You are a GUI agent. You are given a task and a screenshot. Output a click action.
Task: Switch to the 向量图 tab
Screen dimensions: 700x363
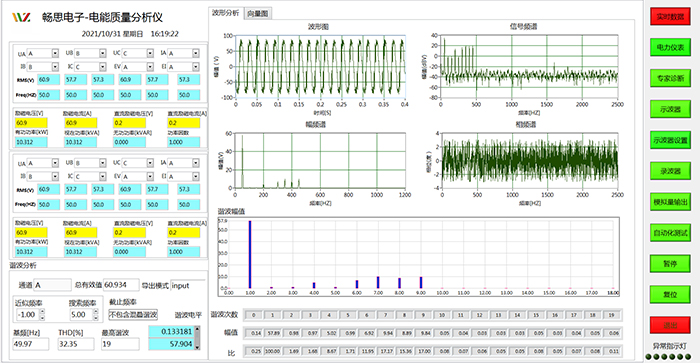[258, 13]
